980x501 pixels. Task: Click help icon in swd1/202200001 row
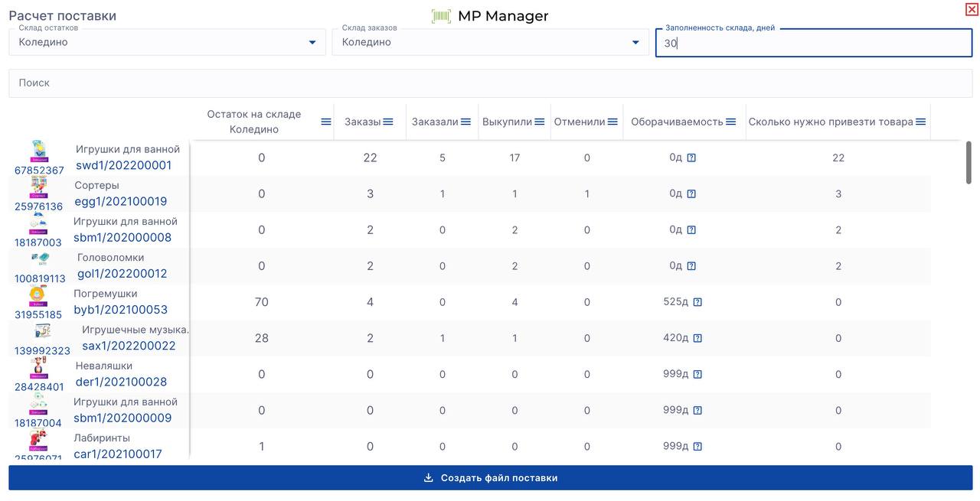[691, 158]
